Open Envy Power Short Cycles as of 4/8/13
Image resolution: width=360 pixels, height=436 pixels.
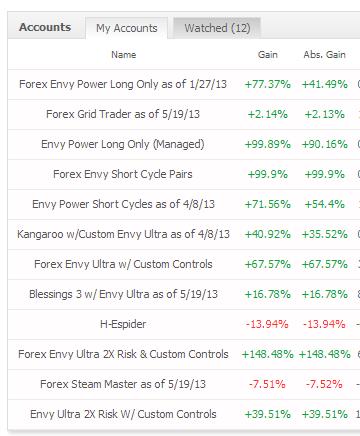point(123,204)
